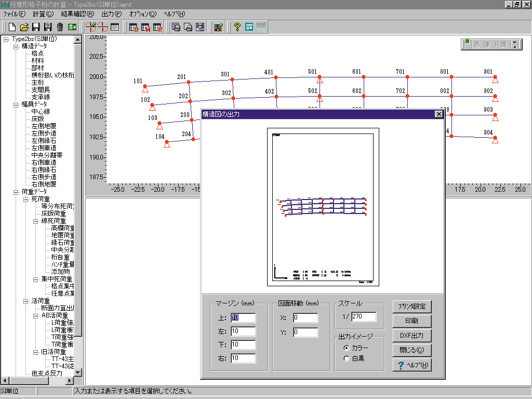
Task: Collapse the 活荷重 tree node
Action: click(25, 301)
